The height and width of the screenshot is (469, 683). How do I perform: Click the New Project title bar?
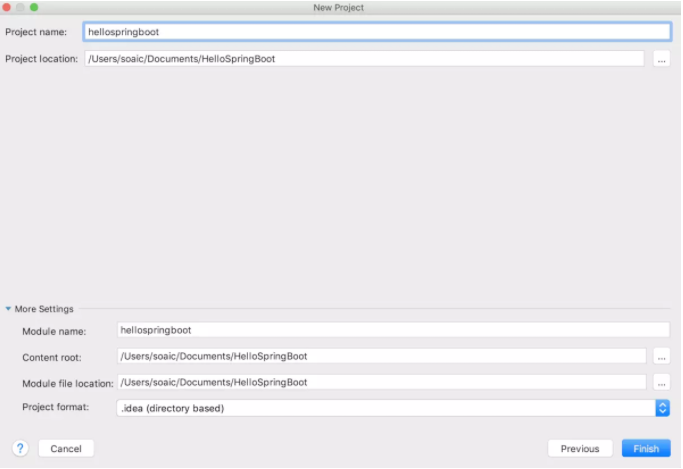[x=341, y=7]
